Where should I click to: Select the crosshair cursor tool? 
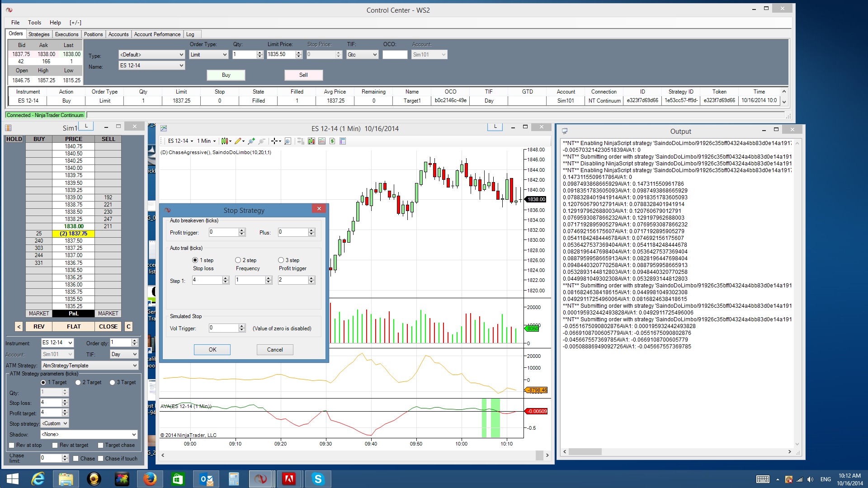click(274, 141)
